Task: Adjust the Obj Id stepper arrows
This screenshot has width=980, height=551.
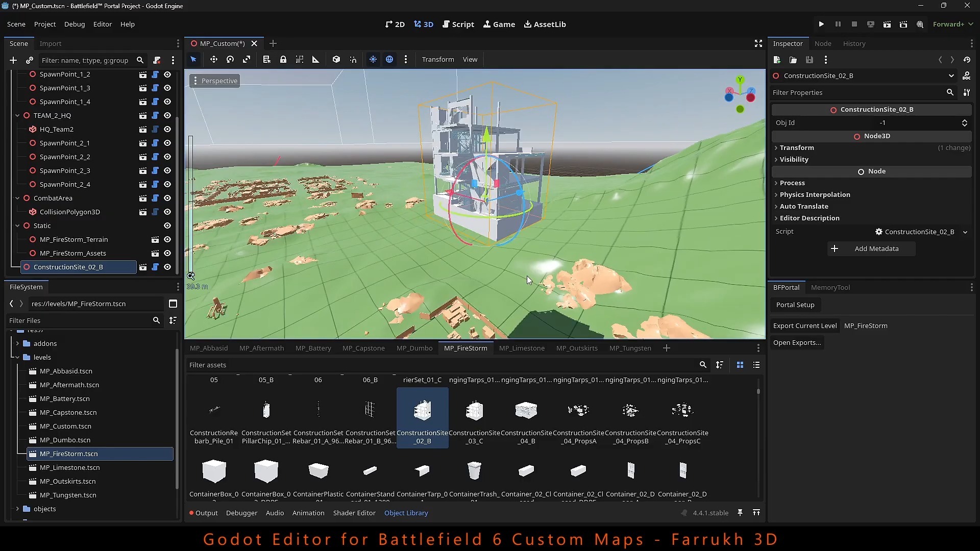Action: coord(965,122)
